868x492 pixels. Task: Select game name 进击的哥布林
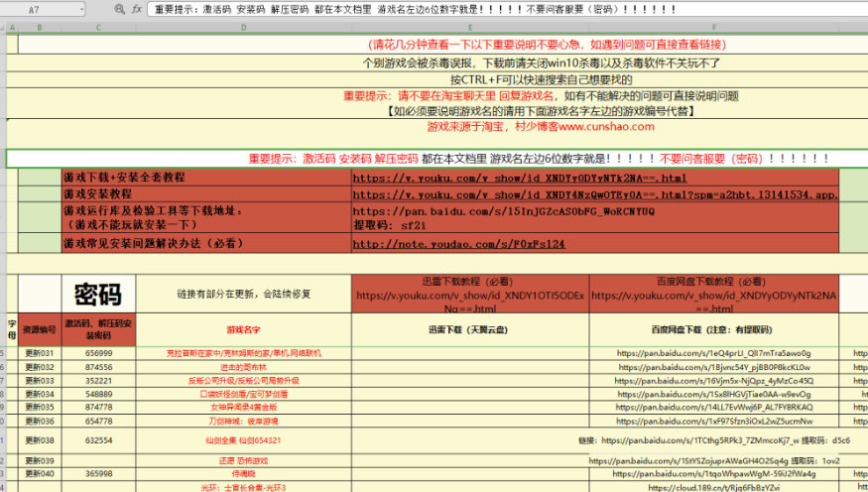point(244,367)
